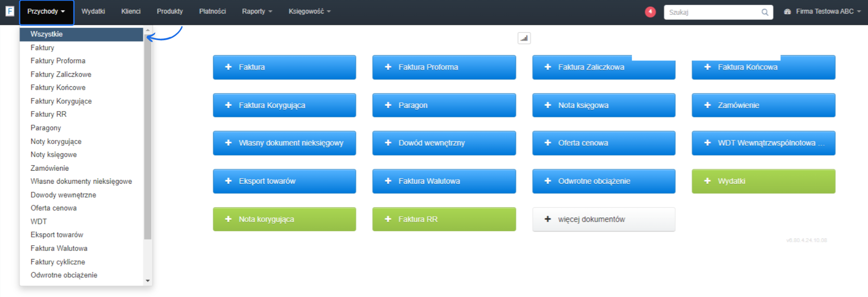Click the Eksport towarów blue button
The height and width of the screenshot is (297, 868).
tap(284, 181)
